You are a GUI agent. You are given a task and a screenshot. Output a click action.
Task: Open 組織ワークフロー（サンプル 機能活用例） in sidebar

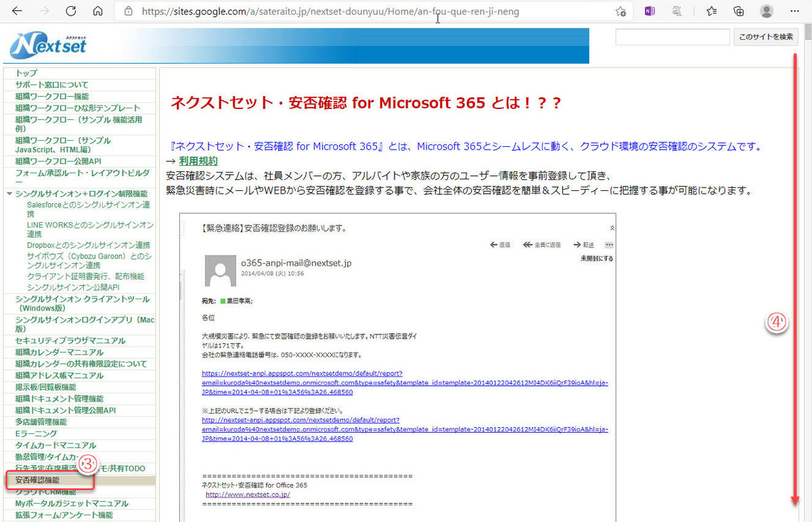click(78, 123)
